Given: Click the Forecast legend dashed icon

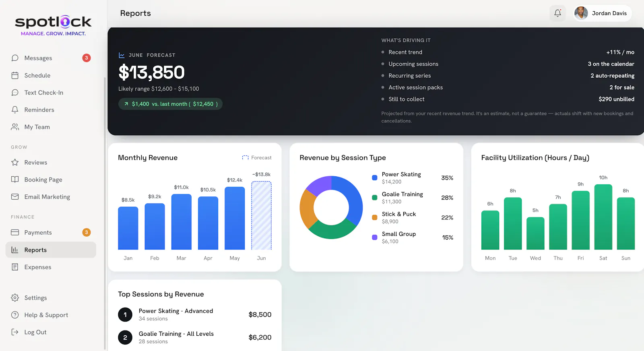Looking at the screenshot, I should pyautogui.click(x=245, y=158).
